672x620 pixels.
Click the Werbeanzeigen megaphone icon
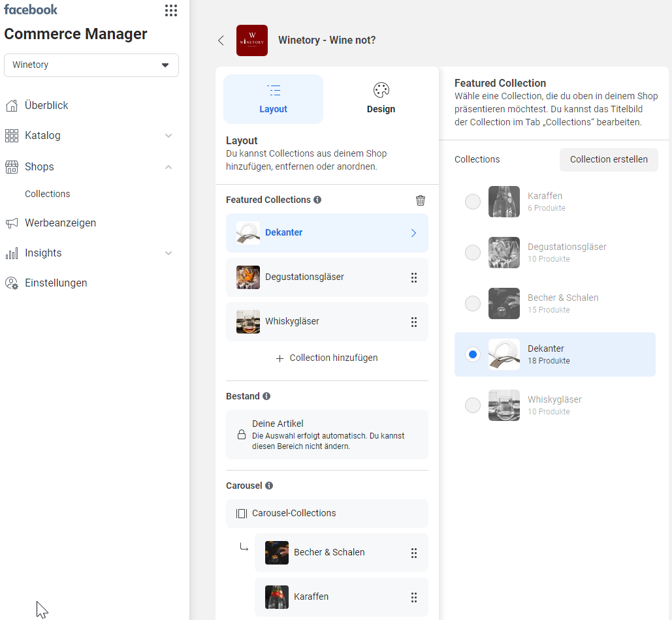(12, 223)
